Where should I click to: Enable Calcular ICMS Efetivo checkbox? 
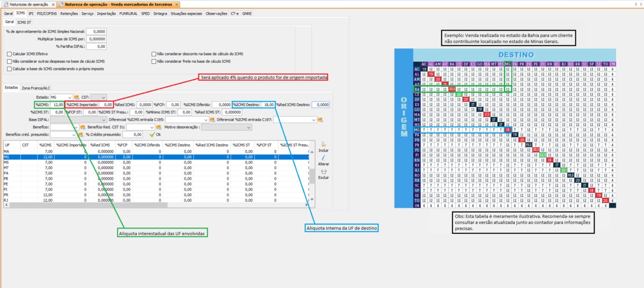pos(9,54)
